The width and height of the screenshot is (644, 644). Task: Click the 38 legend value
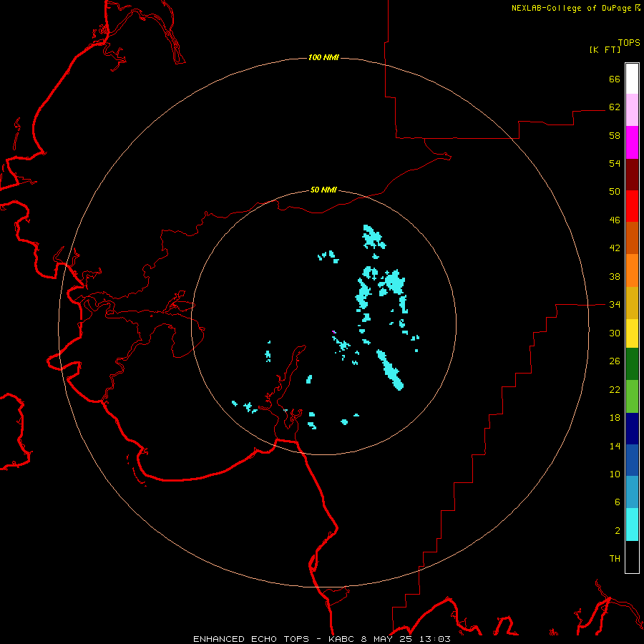tap(615, 276)
